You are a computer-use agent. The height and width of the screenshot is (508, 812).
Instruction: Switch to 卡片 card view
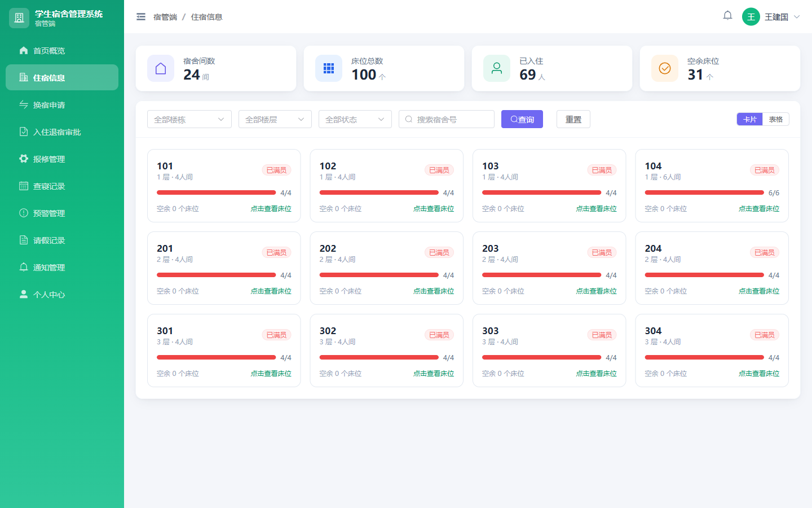tap(749, 119)
